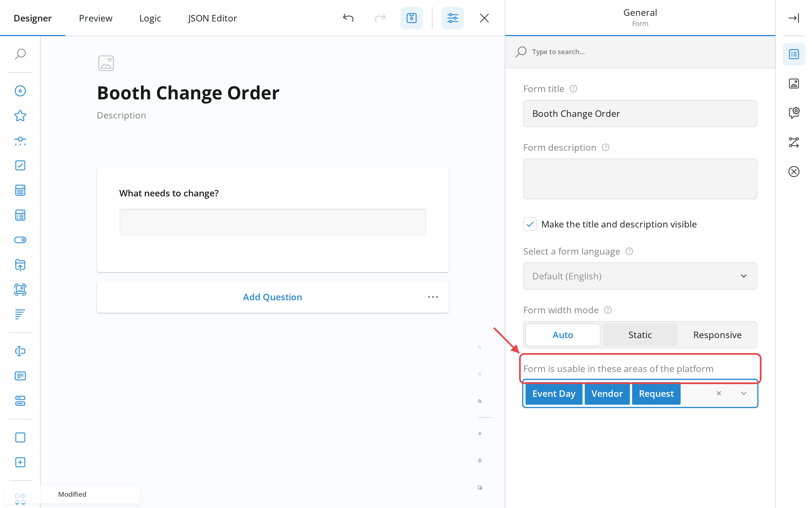Clear all selected platform area tags
This screenshot has width=812, height=508.
tap(719, 393)
